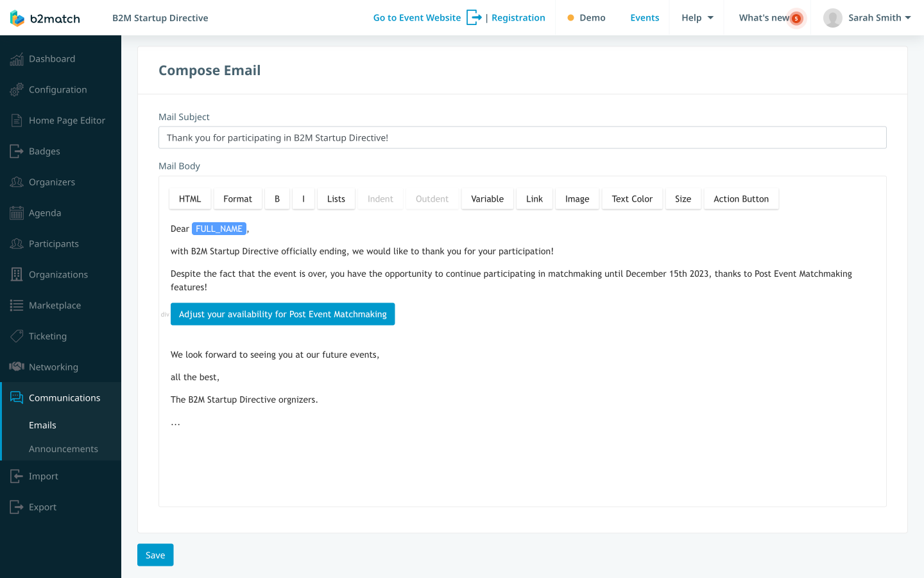Open the Help dropdown menu
The image size is (924, 578).
point(697,17)
